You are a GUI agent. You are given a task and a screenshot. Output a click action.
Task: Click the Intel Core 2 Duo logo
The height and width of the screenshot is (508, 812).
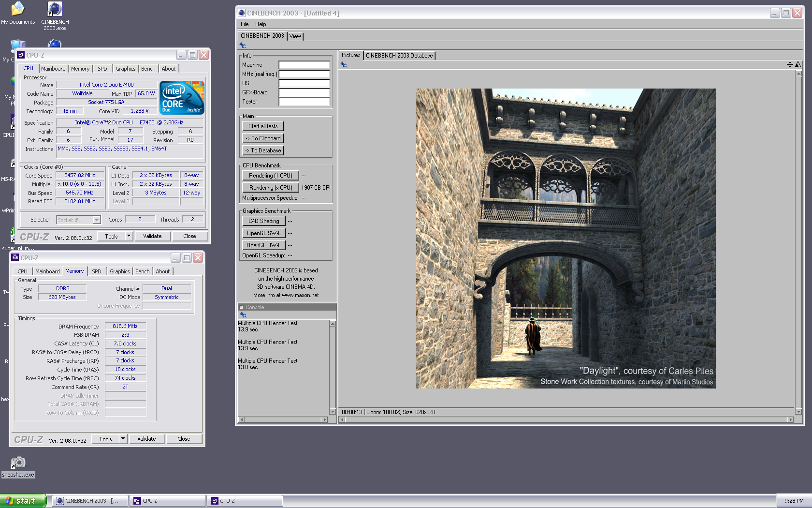point(182,98)
